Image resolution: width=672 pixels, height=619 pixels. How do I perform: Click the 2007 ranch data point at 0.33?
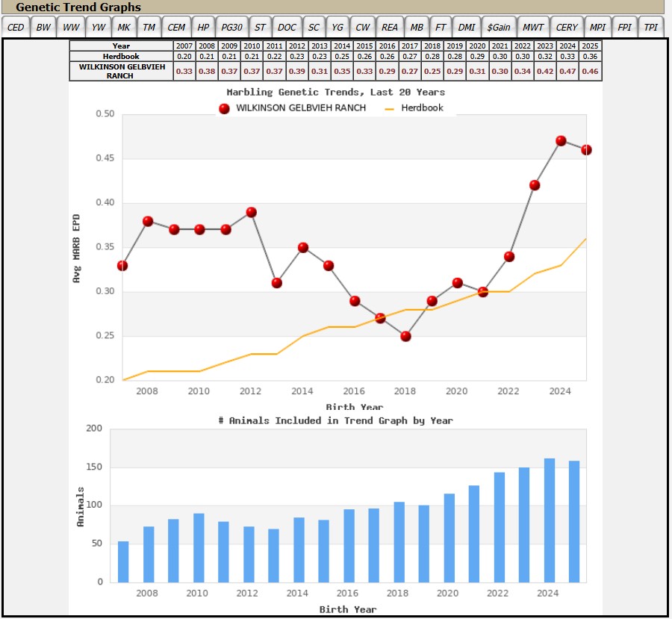coord(122,266)
